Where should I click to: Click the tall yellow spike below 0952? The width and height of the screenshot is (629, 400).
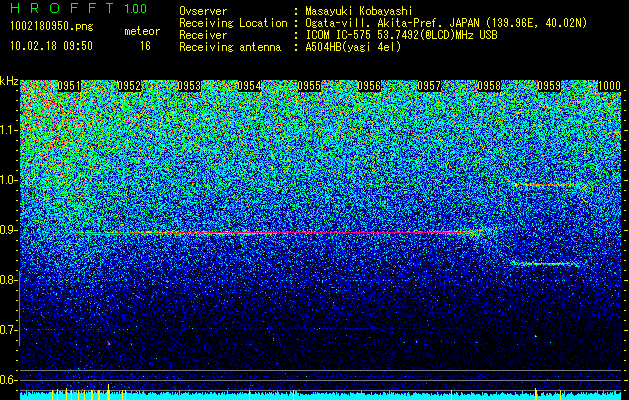pyautogui.click(x=108, y=392)
